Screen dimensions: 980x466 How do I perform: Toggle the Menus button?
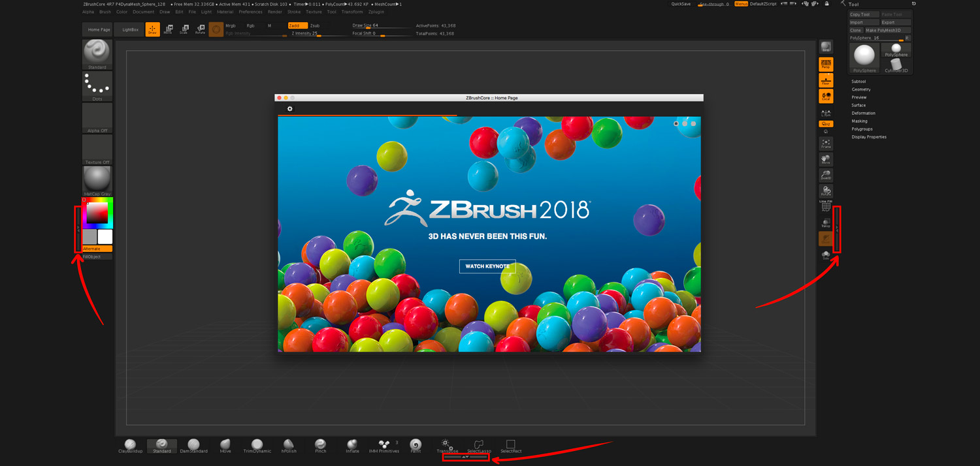click(x=741, y=4)
